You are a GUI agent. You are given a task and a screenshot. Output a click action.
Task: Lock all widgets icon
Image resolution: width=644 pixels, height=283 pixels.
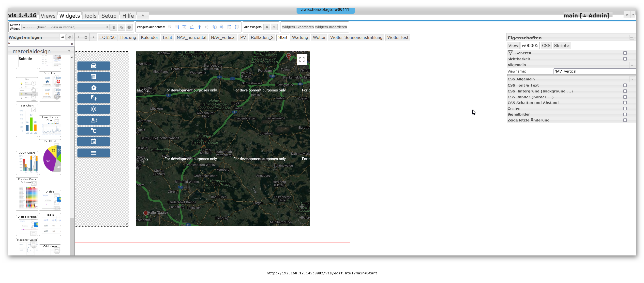[x=267, y=27]
